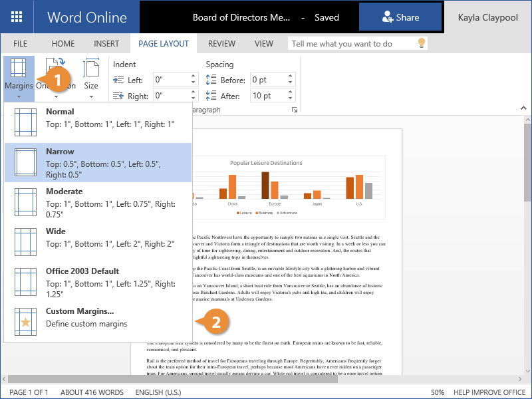
Task: Click the Size page icon
Action: 90,68
